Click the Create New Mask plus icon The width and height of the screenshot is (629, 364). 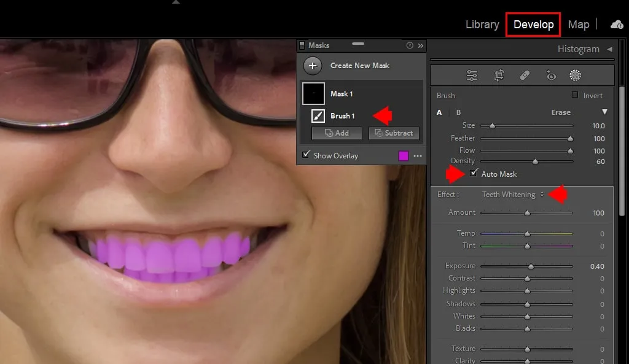(x=313, y=66)
